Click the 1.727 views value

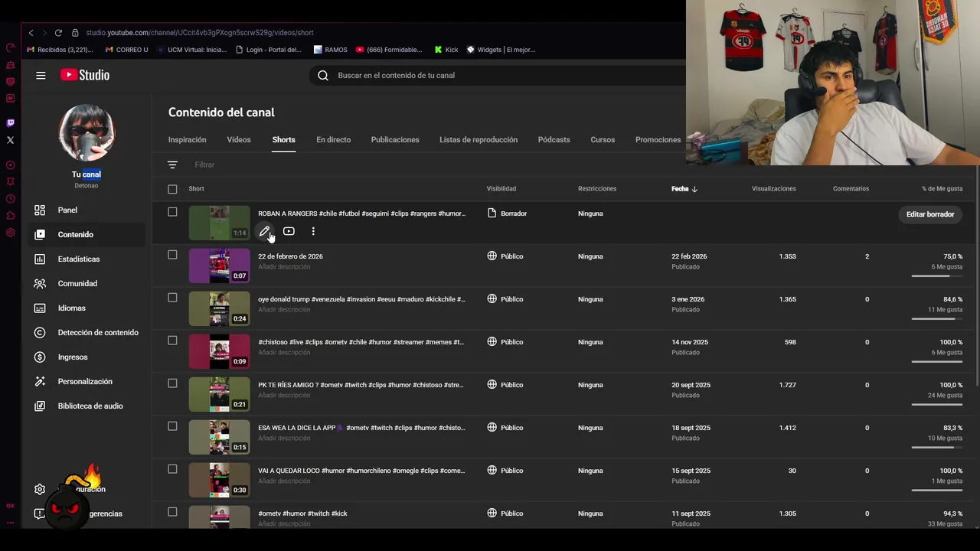787,385
